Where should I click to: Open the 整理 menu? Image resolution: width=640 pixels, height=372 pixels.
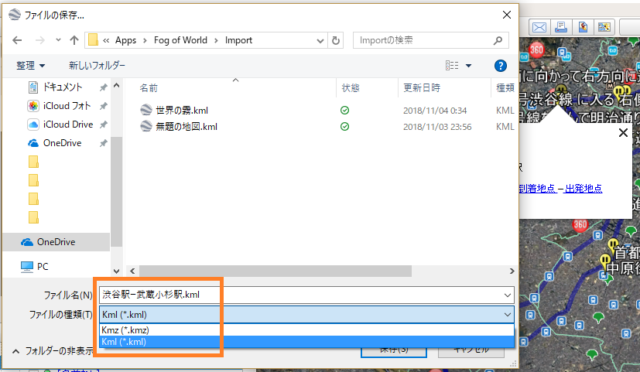click(x=30, y=65)
